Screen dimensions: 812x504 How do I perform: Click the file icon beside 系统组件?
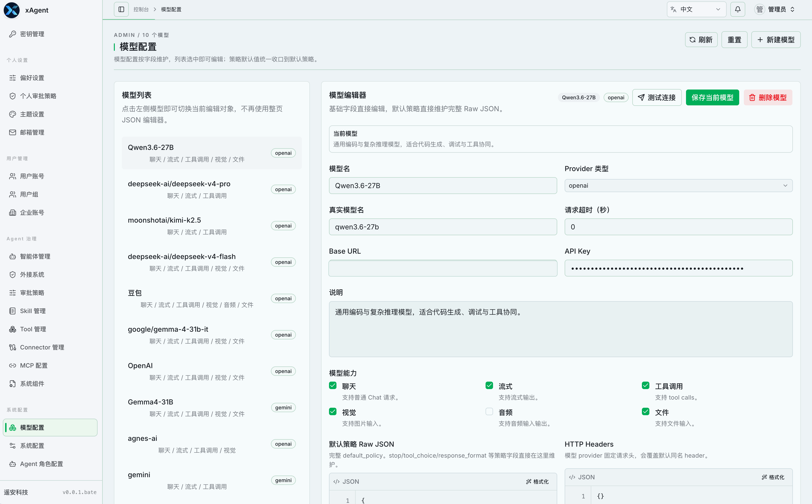tap(13, 384)
